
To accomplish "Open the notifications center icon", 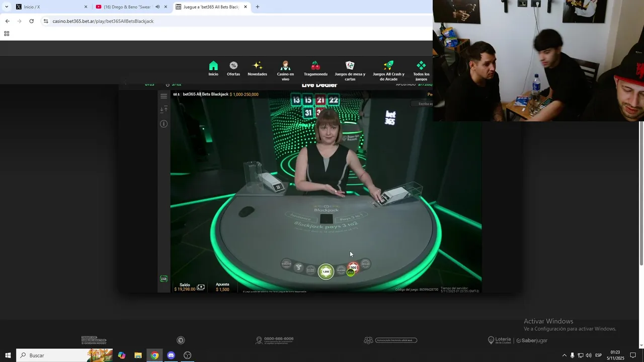I will (x=633, y=355).
